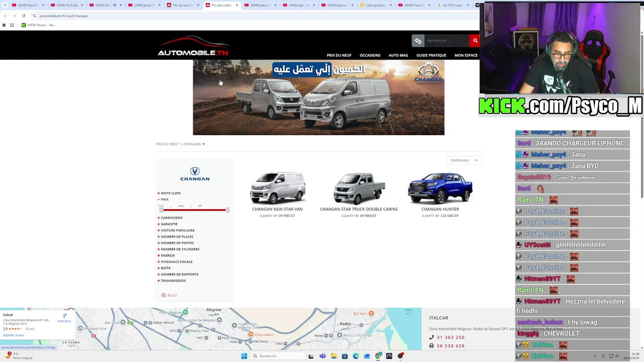This screenshot has width=644, height=362.
Task: Expand the VOITURE POPULAIRE filter
Action: 176,230
